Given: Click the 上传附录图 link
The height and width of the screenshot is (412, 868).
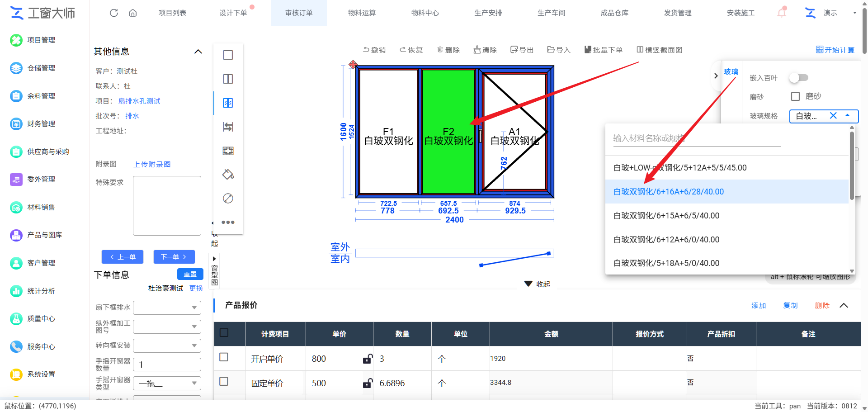Looking at the screenshot, I should 152,164.
